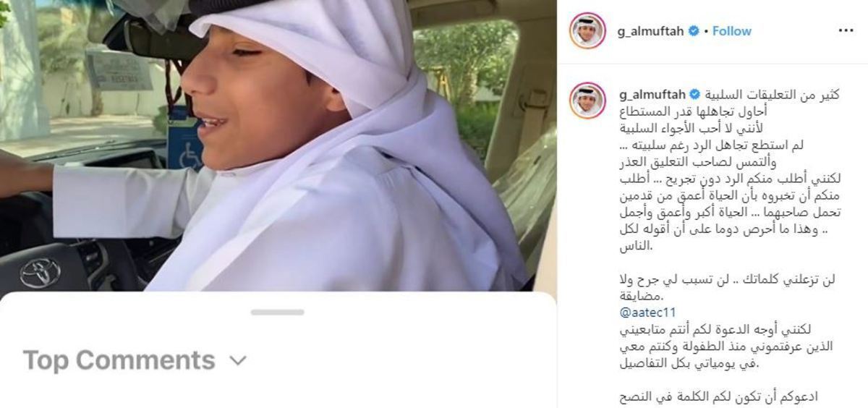Follow the g_almuftah account
This screenshot has height=408, width=868.
(x=731, y=31)
